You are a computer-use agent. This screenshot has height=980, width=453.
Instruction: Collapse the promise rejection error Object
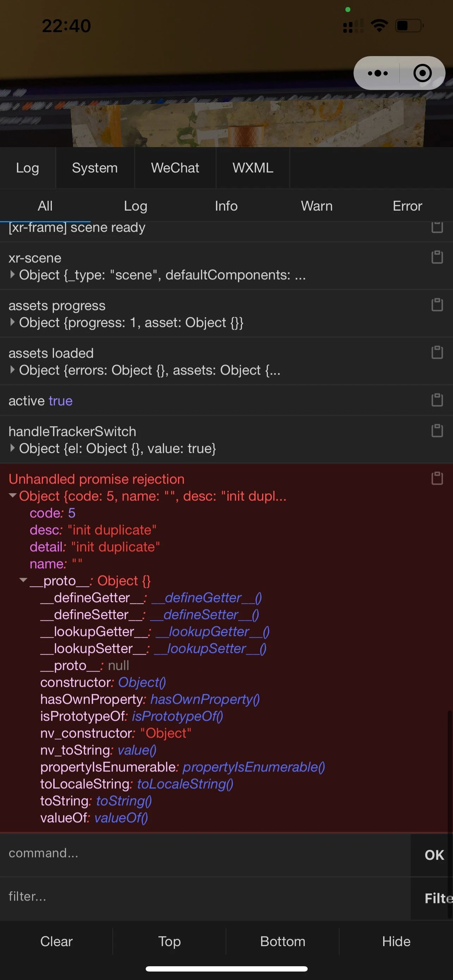click(x=13, y=496)
